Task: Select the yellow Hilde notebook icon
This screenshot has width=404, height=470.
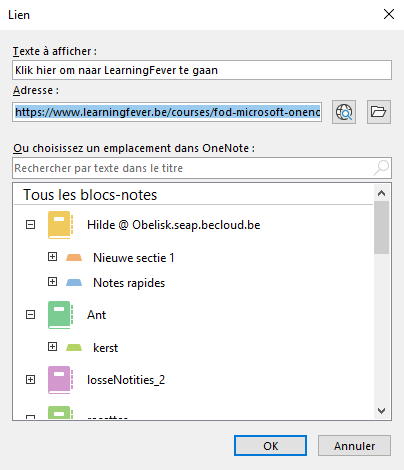Action: click(60, 225)
